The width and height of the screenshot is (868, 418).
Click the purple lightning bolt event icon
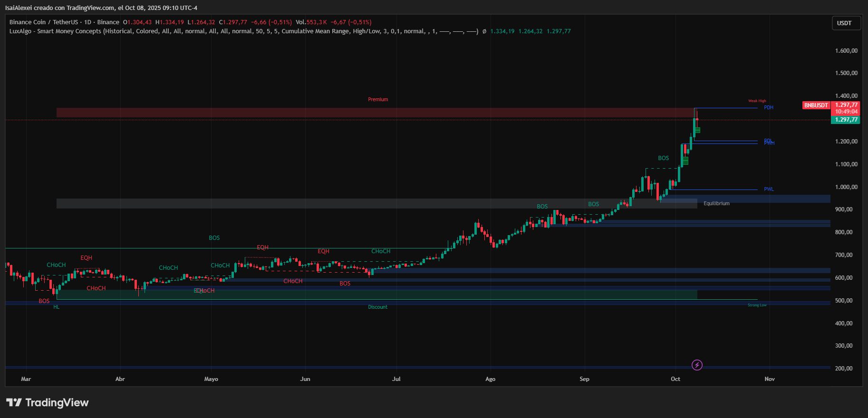697,365
